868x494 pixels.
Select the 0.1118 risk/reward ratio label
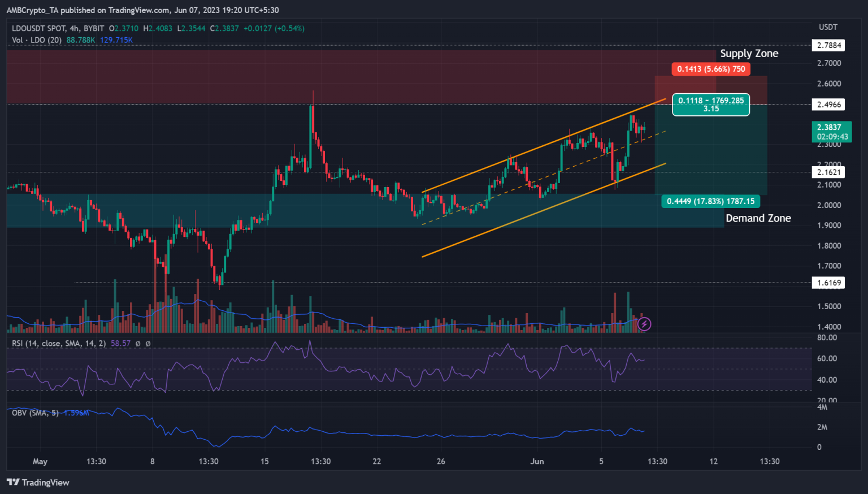pyautogui.click(x=710, y=105)
